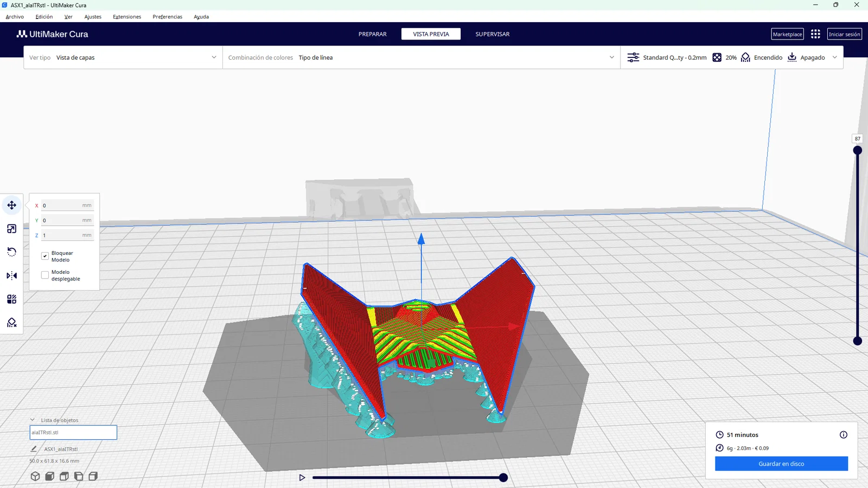Click the build plate adhesion icon
Viewport: 868px width, 488px height.
792,57
